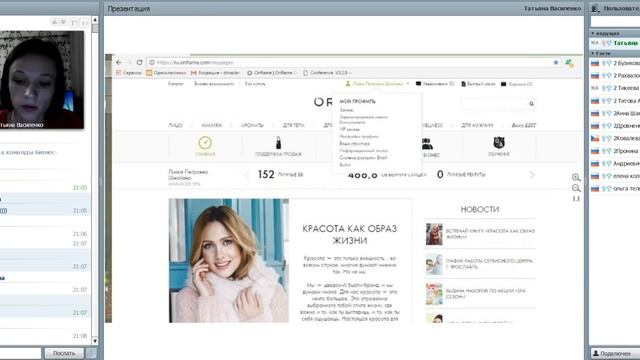Open news about выдача наборов по акции
This screenshot has width=640, height=360.
pos(486,293)
